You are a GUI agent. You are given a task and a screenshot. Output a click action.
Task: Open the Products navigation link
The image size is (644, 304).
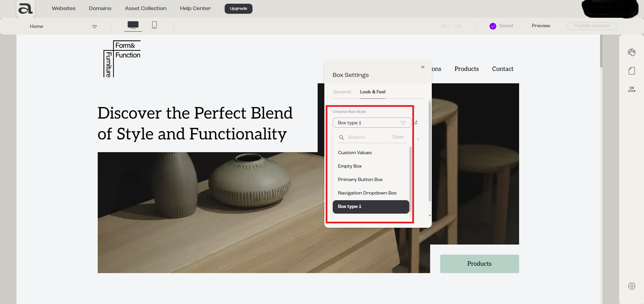pos(467,69)
